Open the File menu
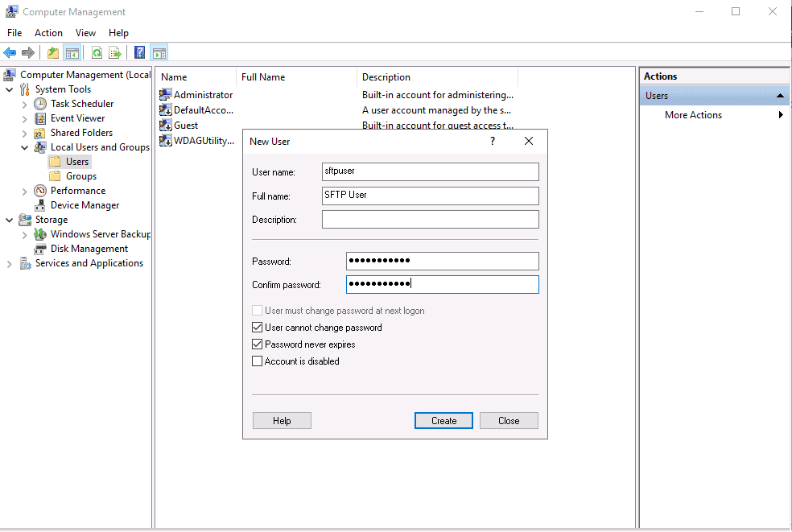This screenshot has height=532, width=792. [14, 33]
